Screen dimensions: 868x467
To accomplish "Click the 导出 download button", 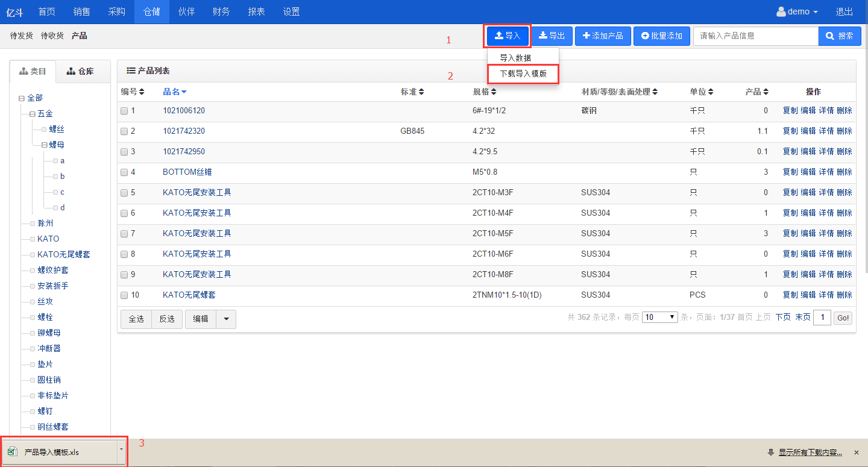I will coord(552,36).
